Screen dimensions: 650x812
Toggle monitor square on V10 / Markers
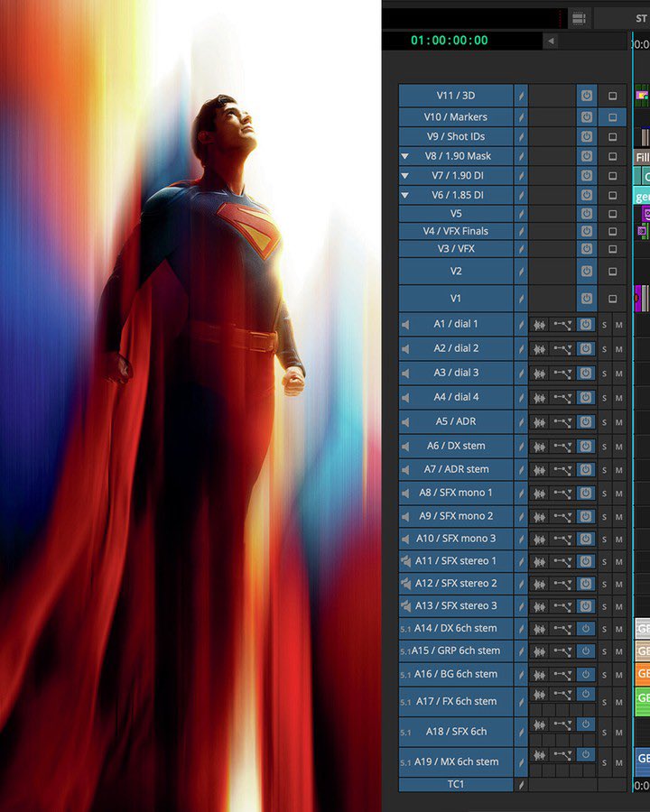(613, 117)
